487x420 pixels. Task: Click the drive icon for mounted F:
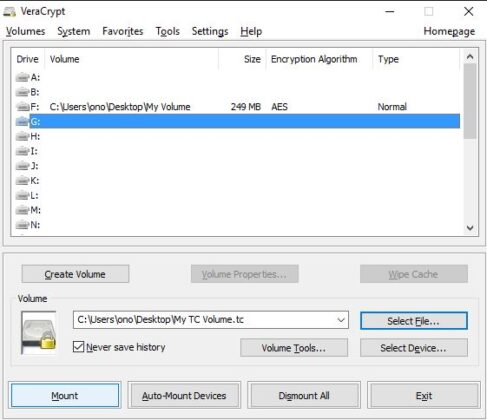[22, 107]
